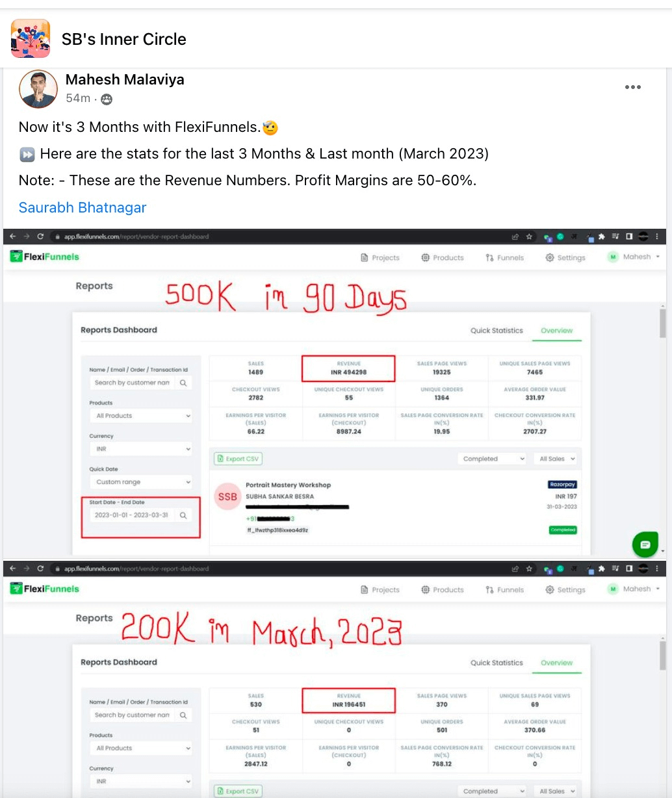
Task: Click Mahesh Malaviya's profile picture
Action: click(x=38, y=89)
